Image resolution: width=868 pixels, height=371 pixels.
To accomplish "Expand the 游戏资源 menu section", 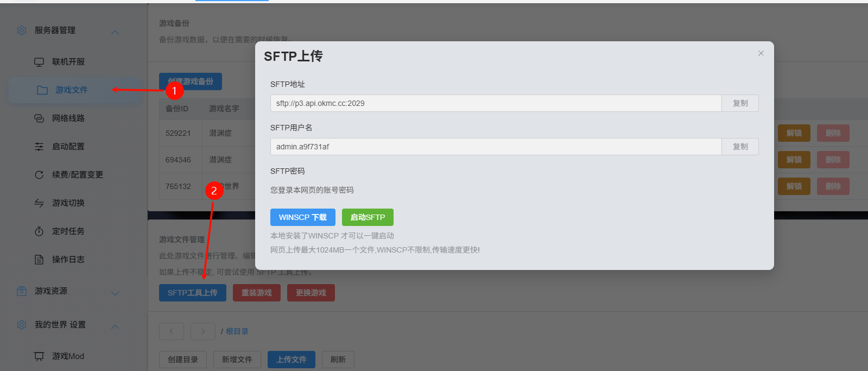I will pyautogui.click(x=115, y=293).
